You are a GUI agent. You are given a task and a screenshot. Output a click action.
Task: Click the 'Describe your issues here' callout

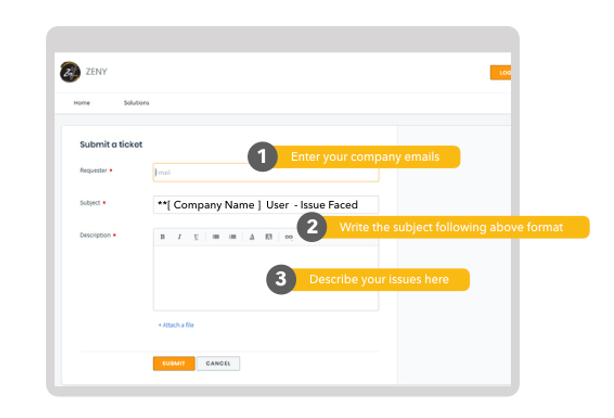[x=378, y=280]
